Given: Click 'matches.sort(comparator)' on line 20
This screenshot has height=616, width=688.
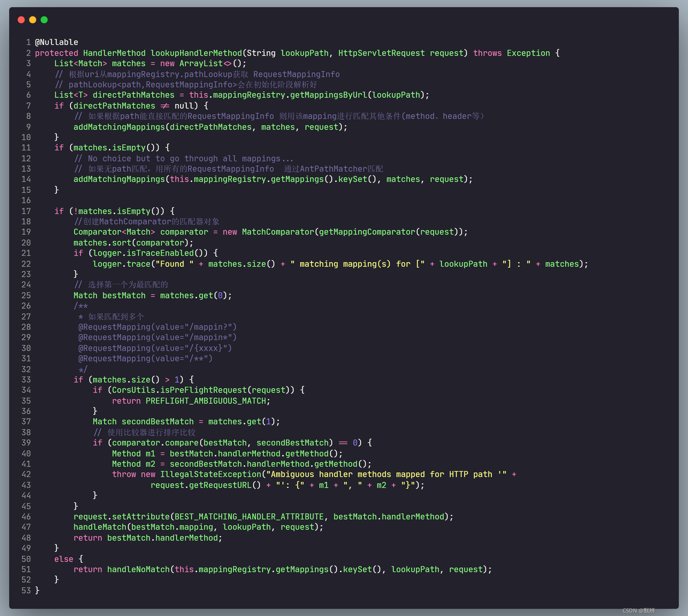Looking at the screenshot, I should point(131,243).
